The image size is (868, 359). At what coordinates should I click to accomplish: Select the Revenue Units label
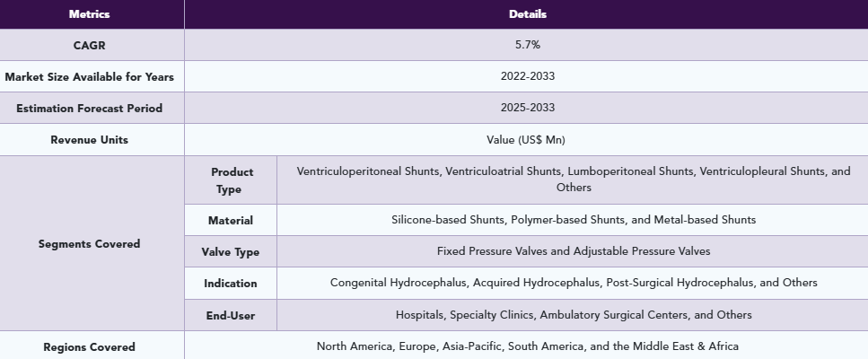pos(90,140)
